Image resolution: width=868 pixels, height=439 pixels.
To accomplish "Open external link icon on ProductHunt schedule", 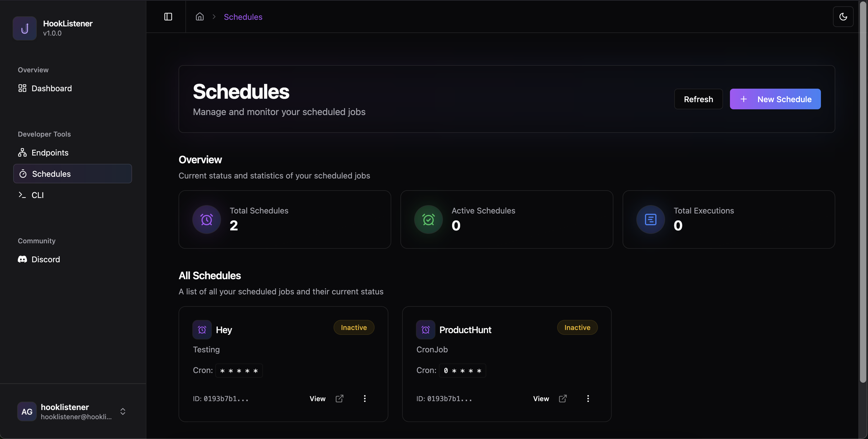I will (563, 399).
